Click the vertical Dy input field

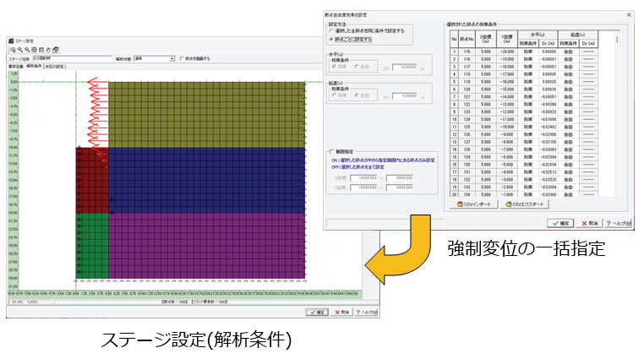coord(406,95)
